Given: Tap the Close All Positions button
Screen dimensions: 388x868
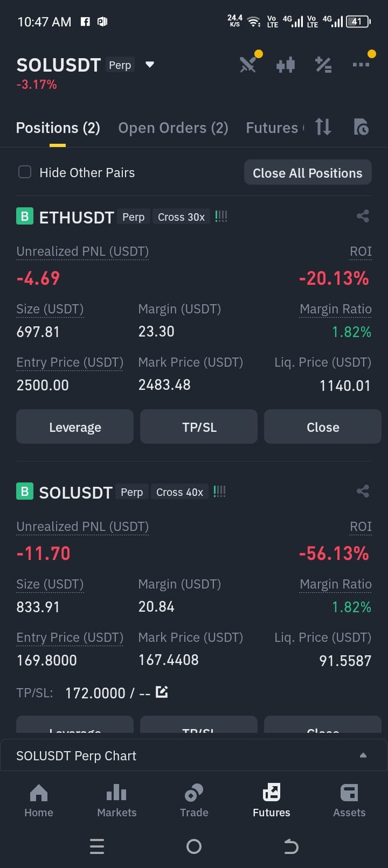Looking at the screenshot, I should click(308, 173).
